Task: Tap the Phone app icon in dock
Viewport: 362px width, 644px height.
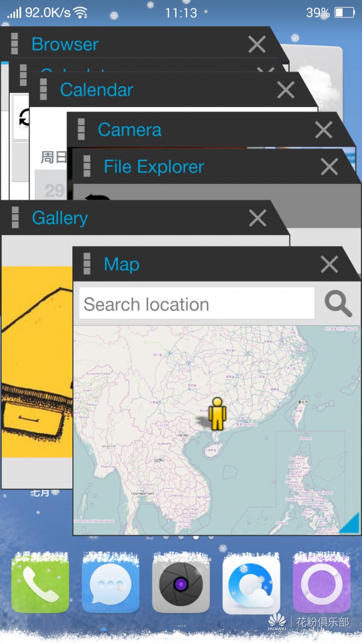Action: pyautogui.click(x=40, y=584)
